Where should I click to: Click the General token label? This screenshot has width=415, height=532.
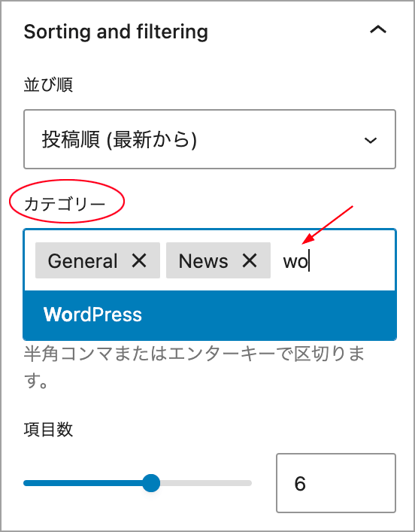click(83, 261)
